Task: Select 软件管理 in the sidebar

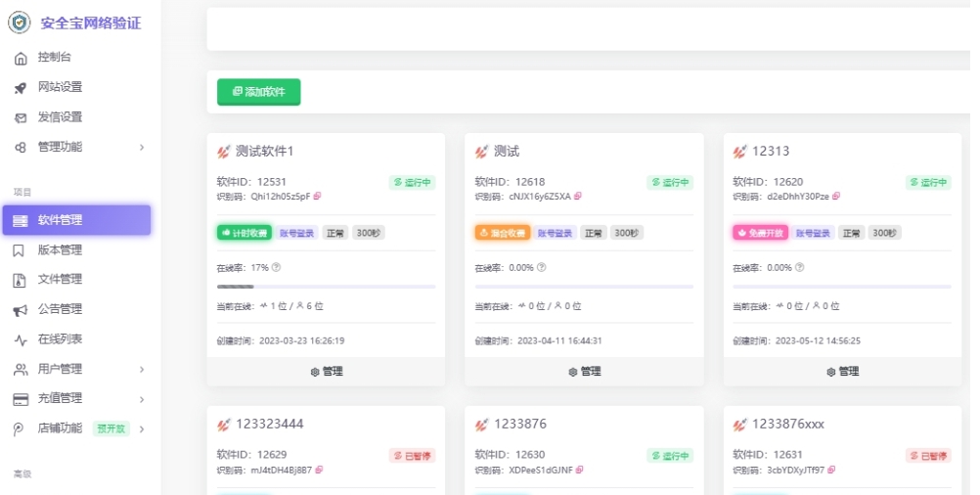Action: tap(77, 220)
